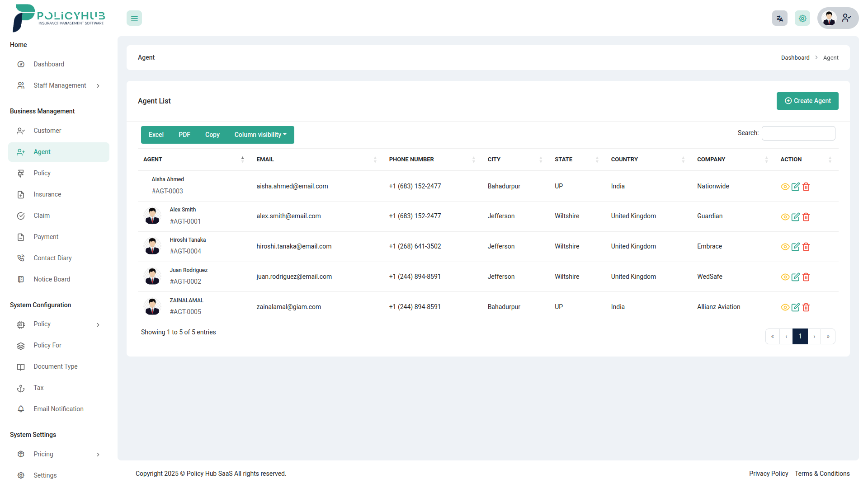Select the Agent menu item
This screenshot has width=868, height=488.
(x=41, y=152)
